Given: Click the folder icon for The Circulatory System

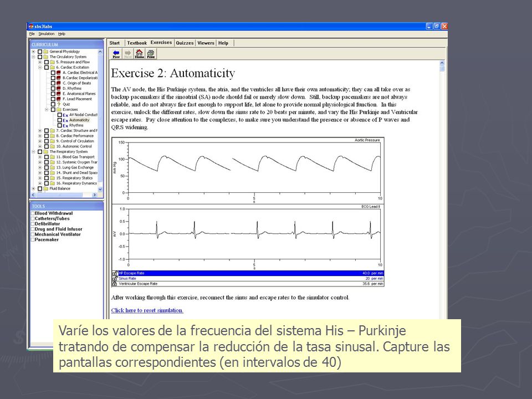Looking at the screenshot, I should [46, 57].
